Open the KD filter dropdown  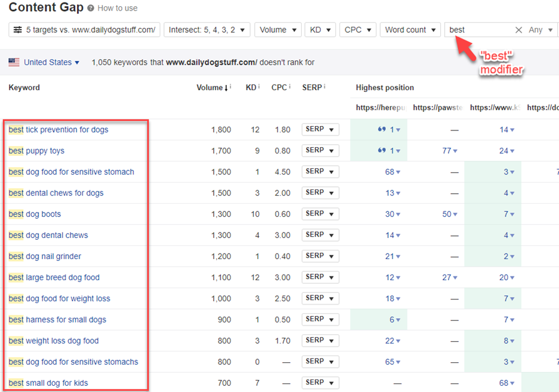320,30
